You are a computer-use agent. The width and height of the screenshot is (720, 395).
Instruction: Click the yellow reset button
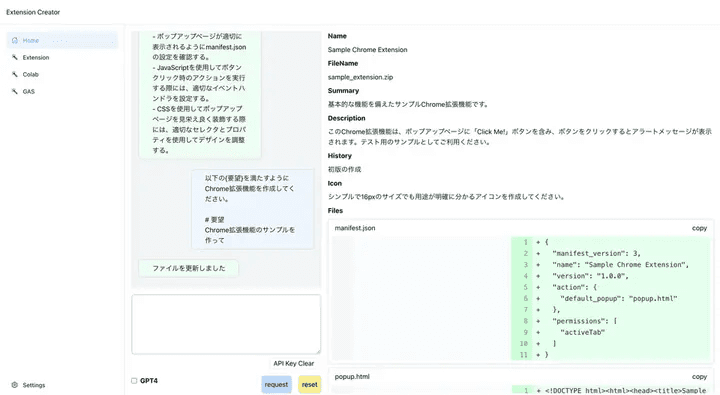[x=309, y=384]
